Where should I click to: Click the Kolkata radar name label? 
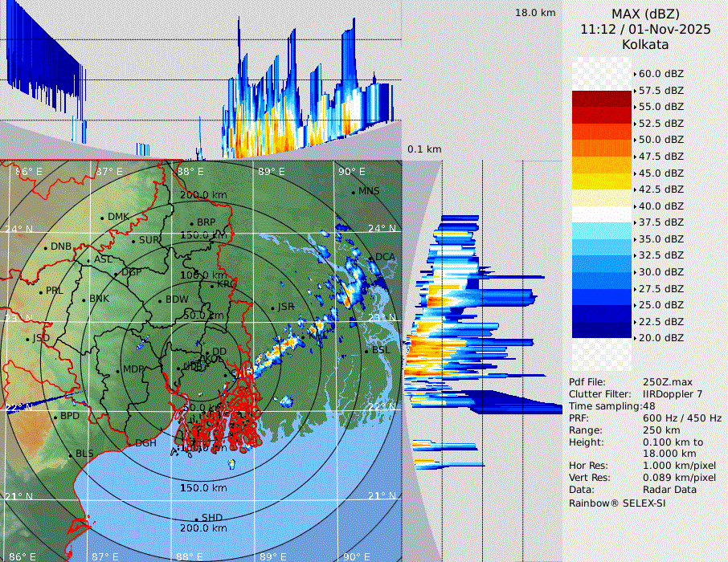click(645, 45)
